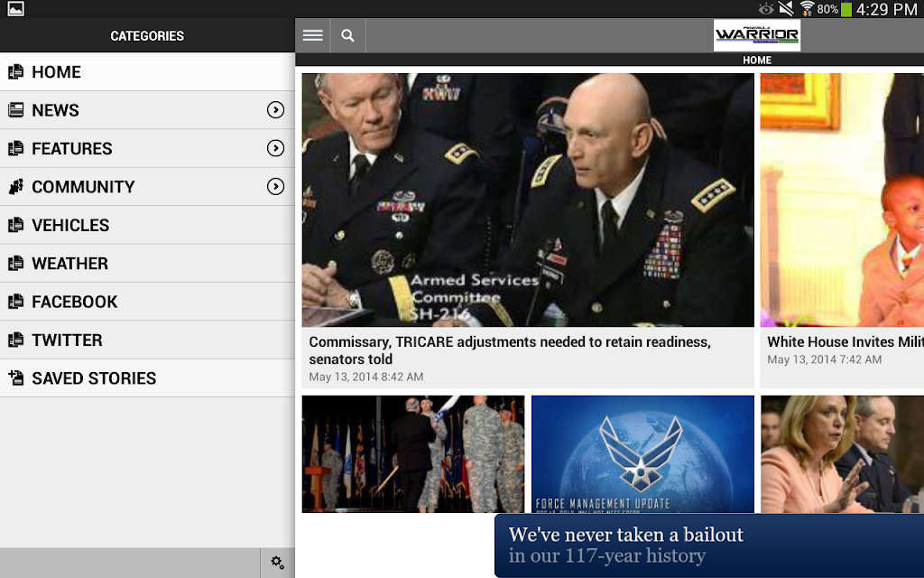Select VEHICLES in categories list
The width and height of the screenshot is (924, 578).
click(147, 225)
